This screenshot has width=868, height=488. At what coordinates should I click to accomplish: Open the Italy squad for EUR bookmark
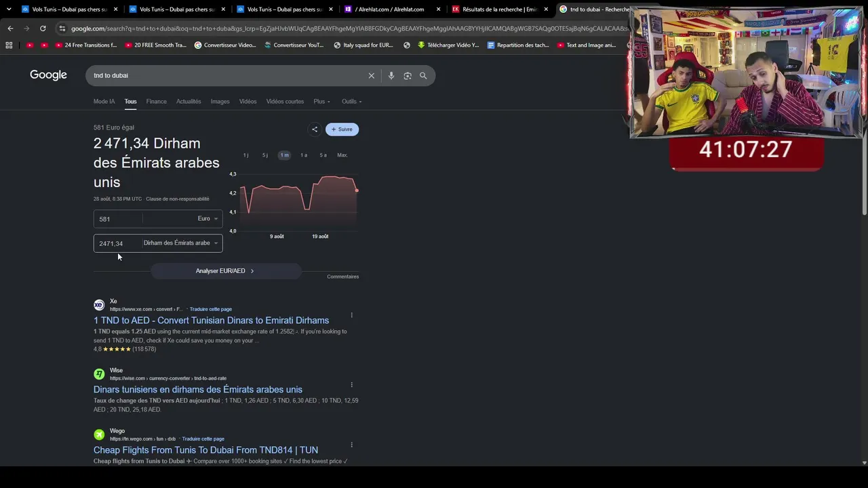[363, 45]
